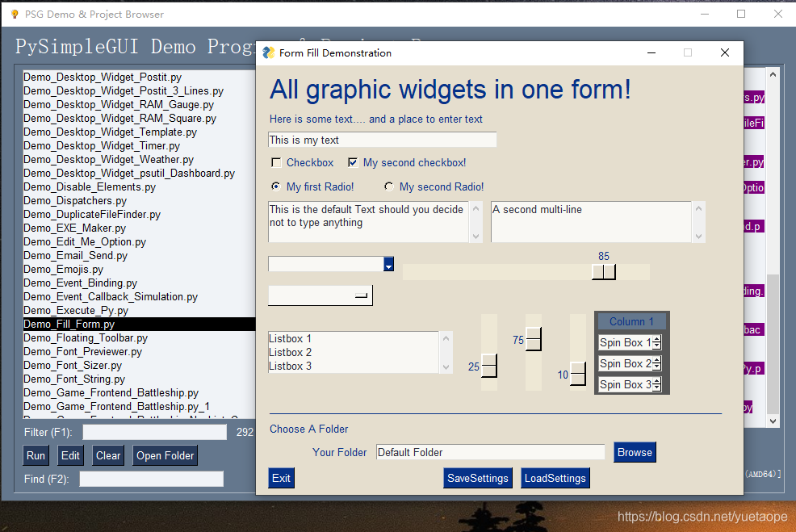Select Demo_Font_Sizer.py in the list
This screenshot has width=796, height=532.
139,365
